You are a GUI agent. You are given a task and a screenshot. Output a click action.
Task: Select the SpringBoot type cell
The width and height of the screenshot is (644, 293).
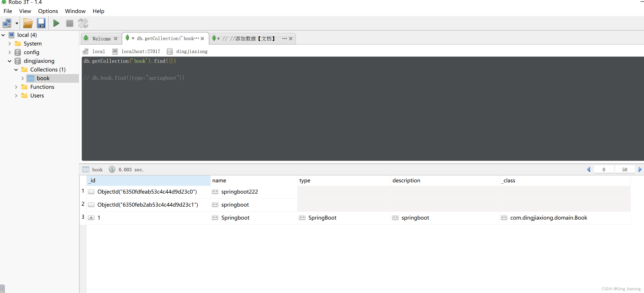344,218
